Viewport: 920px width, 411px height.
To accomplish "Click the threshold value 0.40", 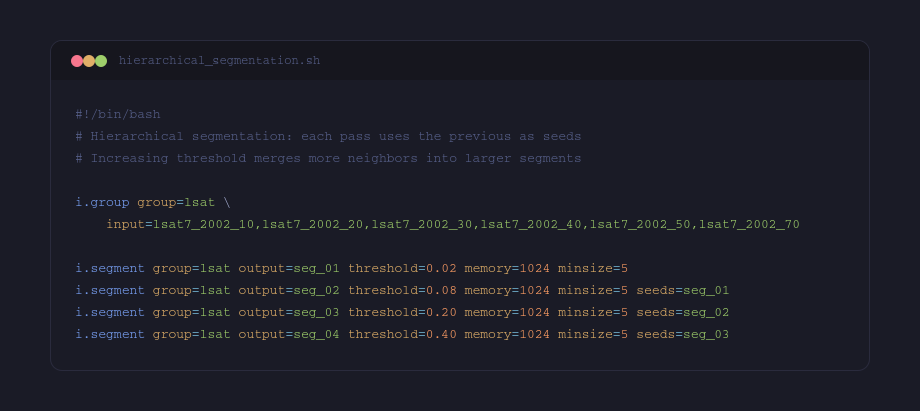I will 441,334.
